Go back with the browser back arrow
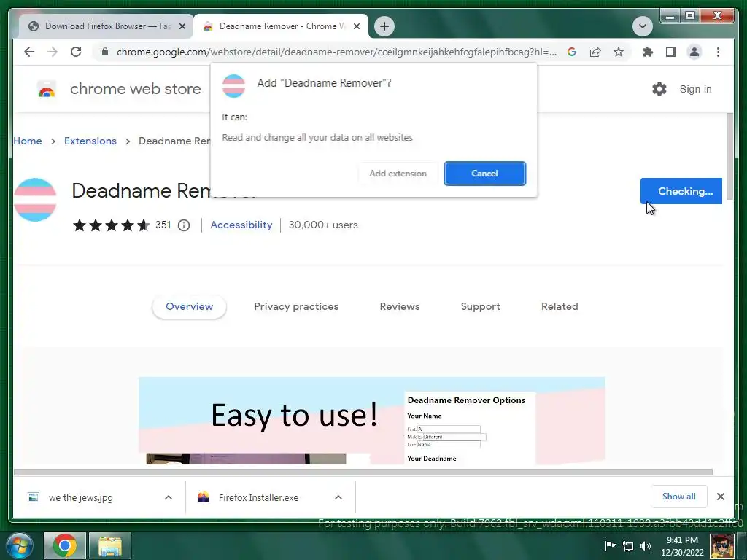This screenshot has height=560, width=747. pyautogui.click(x=29, y=52)
